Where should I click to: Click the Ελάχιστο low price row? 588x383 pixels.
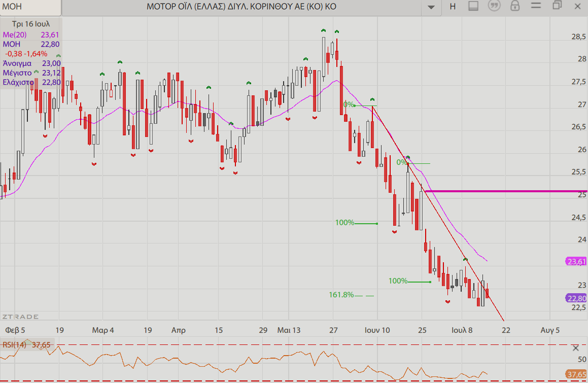[x=31, y=82]
